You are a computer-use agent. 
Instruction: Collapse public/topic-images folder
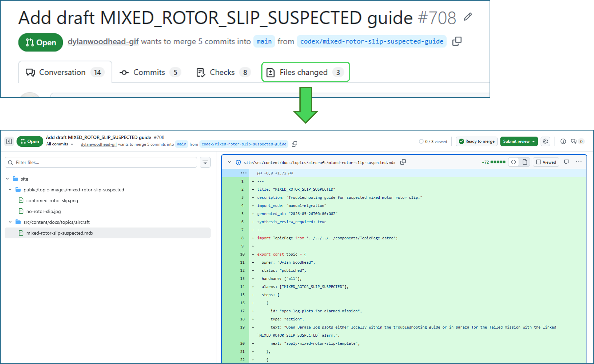click(10, 189)
